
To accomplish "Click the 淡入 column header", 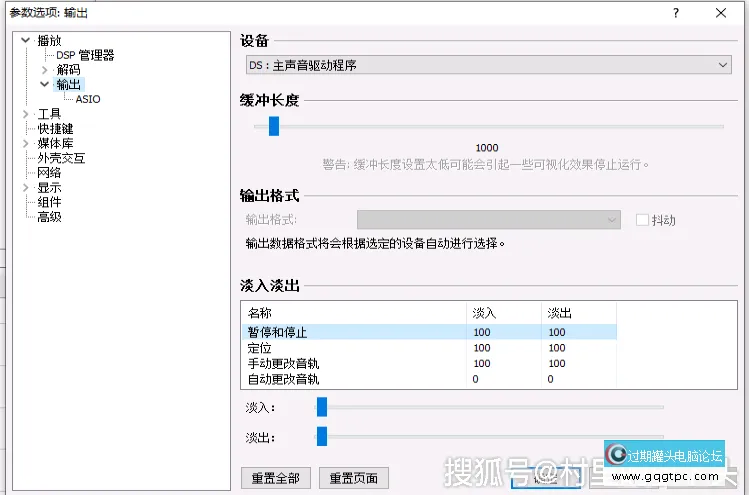I will pyautogui.click(x=504, y=313).
